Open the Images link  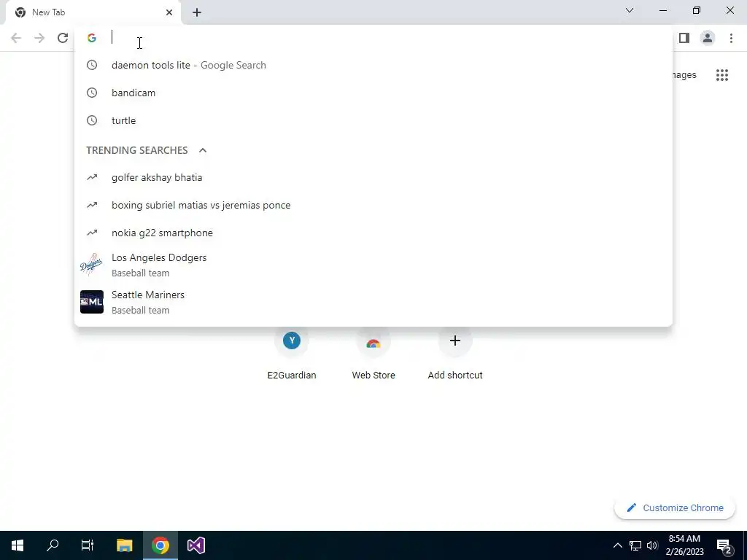click(x=684, y=75)
